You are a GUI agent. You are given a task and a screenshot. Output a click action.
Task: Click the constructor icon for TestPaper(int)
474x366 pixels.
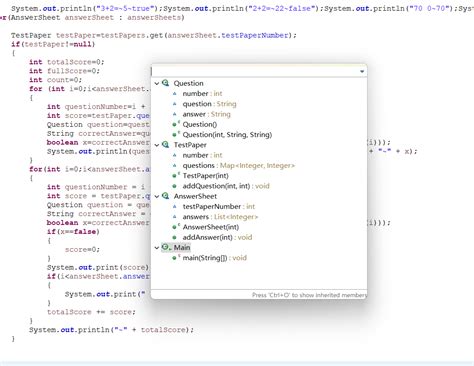pyautogui.click(x=175, y=176)
